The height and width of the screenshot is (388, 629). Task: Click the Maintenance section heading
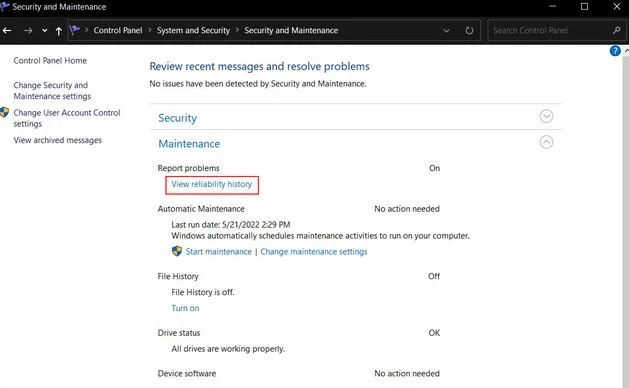click(189, 144)
